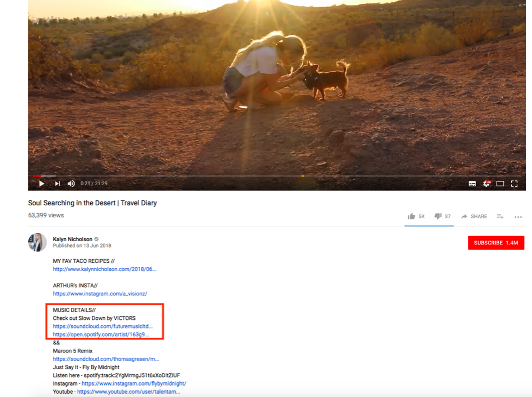The image size is (532, 397).
Task: Switch to theater mode
Action: (500, 184)
